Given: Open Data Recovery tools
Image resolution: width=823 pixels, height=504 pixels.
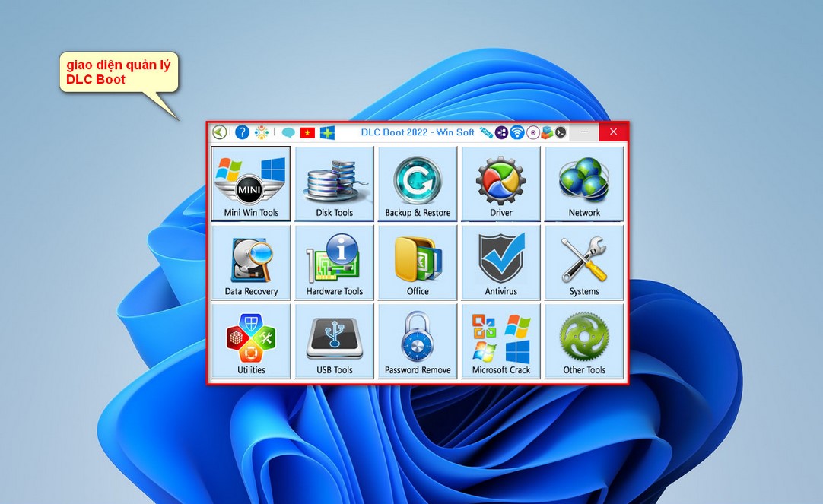Looking at the screenshot, I should pos(251,262).
